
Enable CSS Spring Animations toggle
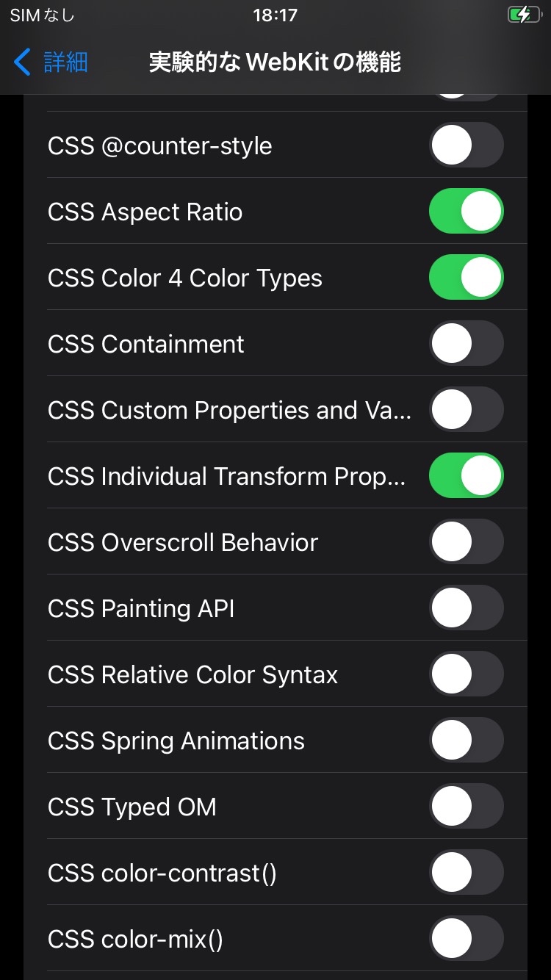(x=466, y=741)
